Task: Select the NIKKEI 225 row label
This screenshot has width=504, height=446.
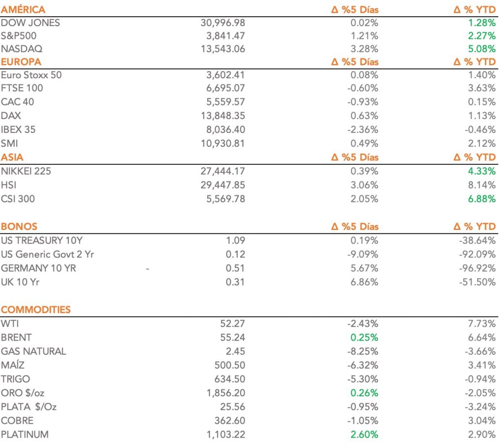Action: (x=26, y=171)
